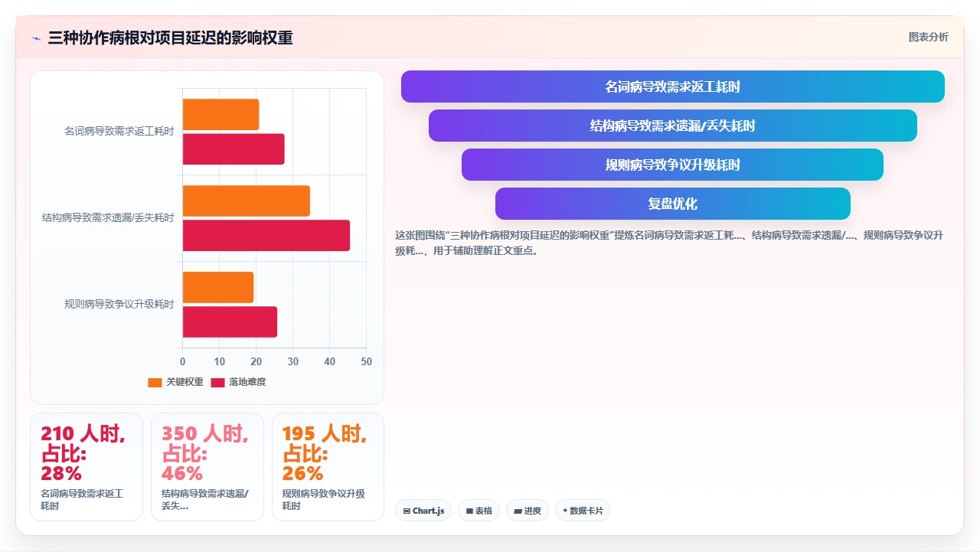Click the 规则病导致争议升级耗时 axis label

click(x=119, y=305)
